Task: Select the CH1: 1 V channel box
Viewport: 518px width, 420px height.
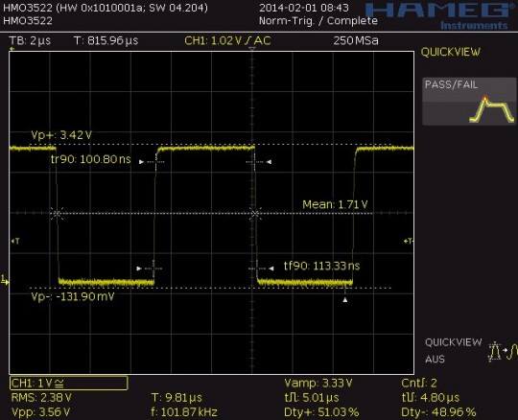Action: 69,383
